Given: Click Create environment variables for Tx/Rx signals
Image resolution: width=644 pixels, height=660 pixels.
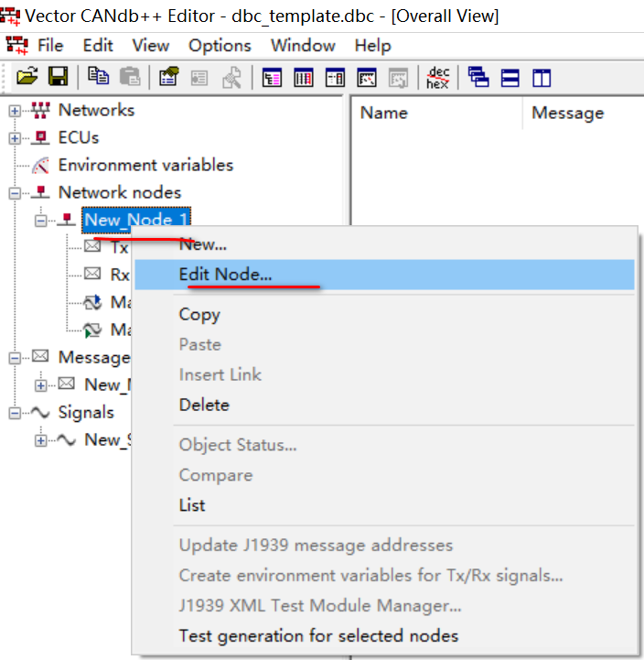Looking at the screenshot, I should click(x=384, y=576).
